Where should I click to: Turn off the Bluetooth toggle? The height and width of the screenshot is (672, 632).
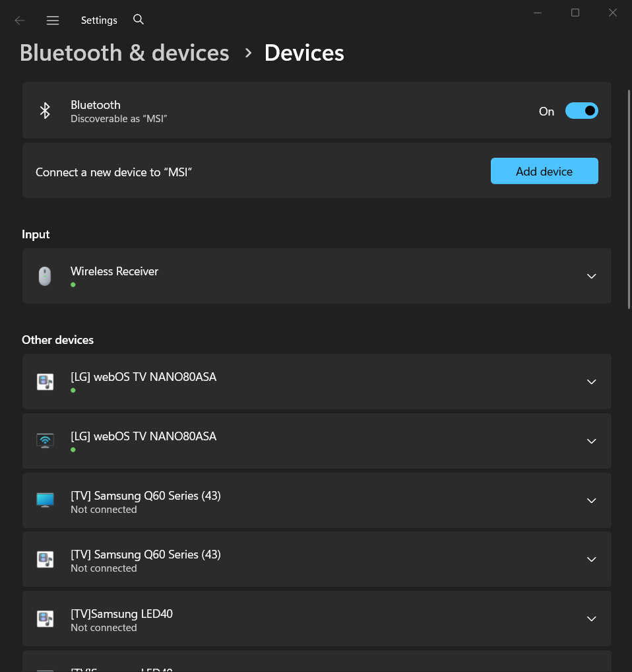581,111
